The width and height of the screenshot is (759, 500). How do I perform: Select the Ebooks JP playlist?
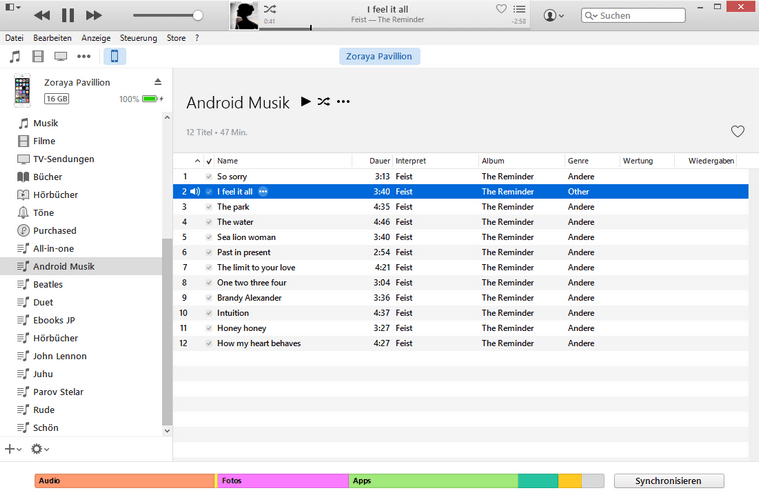point(54,320)
